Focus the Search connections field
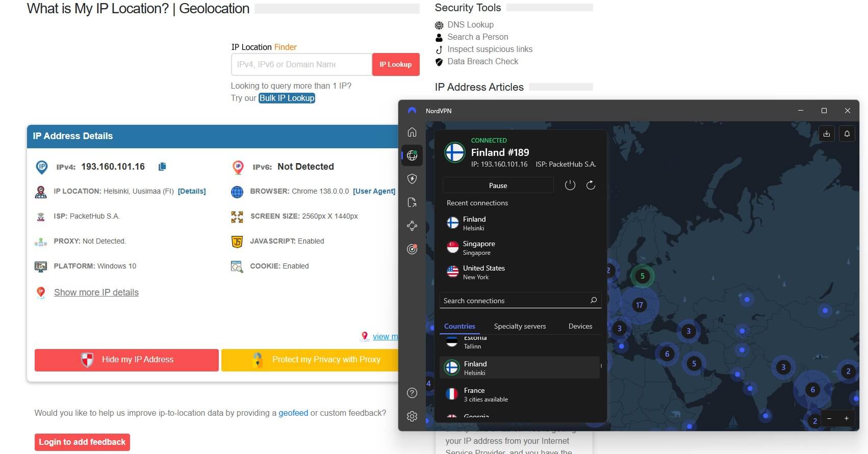868x454 pixels. click(x=520, y=301)
